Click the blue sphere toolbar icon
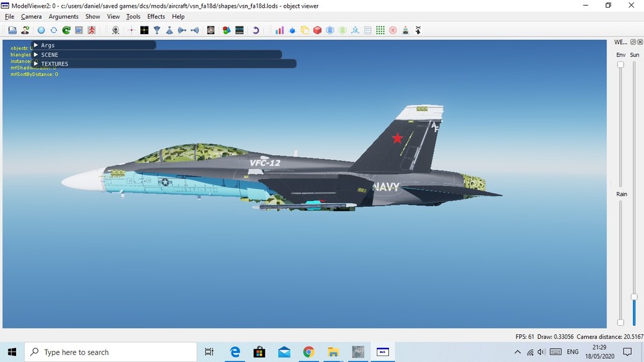Image resolution: width=644 pixels, height=362 pixels. tap(41, 30)
